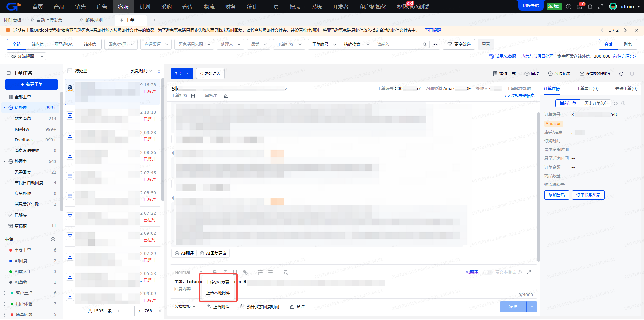
Task: Click the refresh icon above the order panel
Action: coord(621,74)
